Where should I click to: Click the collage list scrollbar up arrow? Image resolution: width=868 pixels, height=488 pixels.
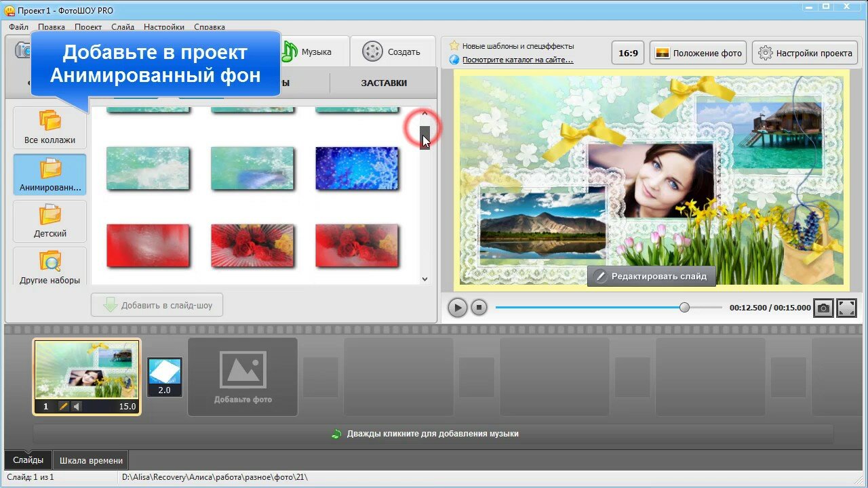tap(425, 113)
